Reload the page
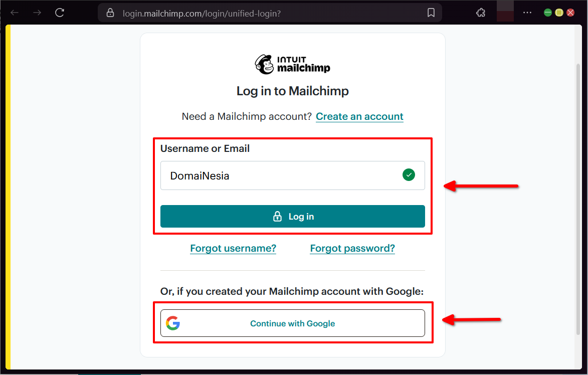This screenshot has height=375, width=588. [59, 13]
